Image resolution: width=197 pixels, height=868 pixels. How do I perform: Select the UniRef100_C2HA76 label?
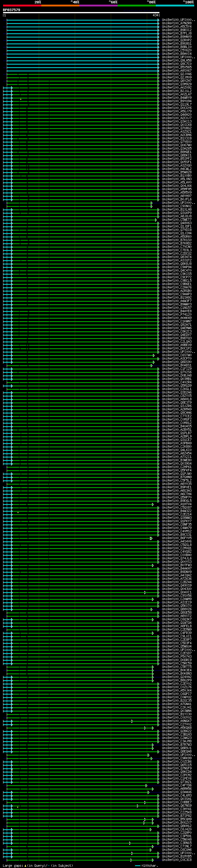coord(177,287)
